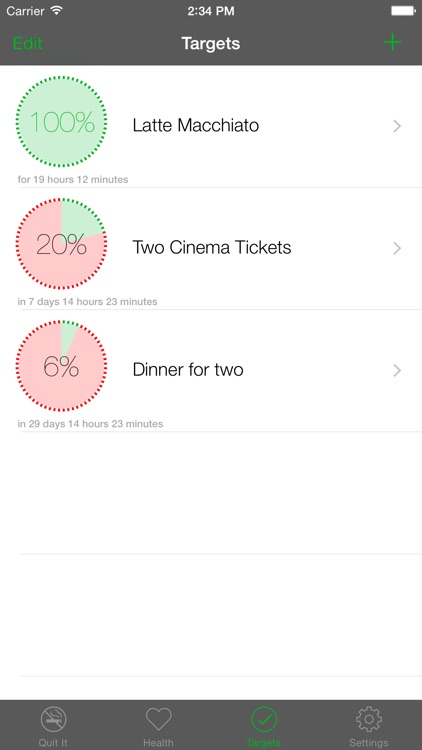The image size is (422, 750).
Task: Tap "in 29 days 14 hours 23 minutes" label
Action: 90,424
